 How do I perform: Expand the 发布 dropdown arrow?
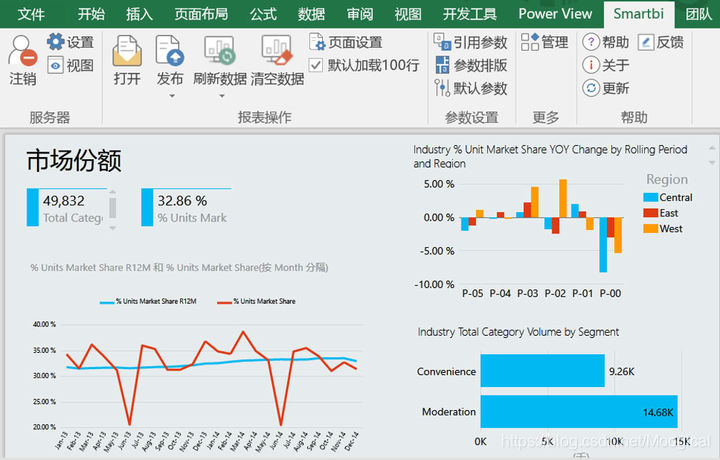pyautogui.click(x=172, y=95)
